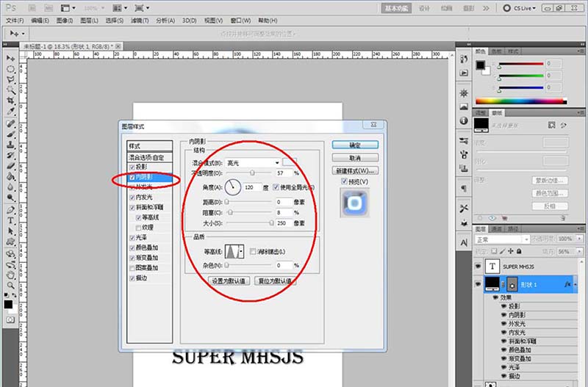This screenshot has height=387, width=588.
Task: Select the Zoom tool in toolbox
Action: [x=10, y=286]
